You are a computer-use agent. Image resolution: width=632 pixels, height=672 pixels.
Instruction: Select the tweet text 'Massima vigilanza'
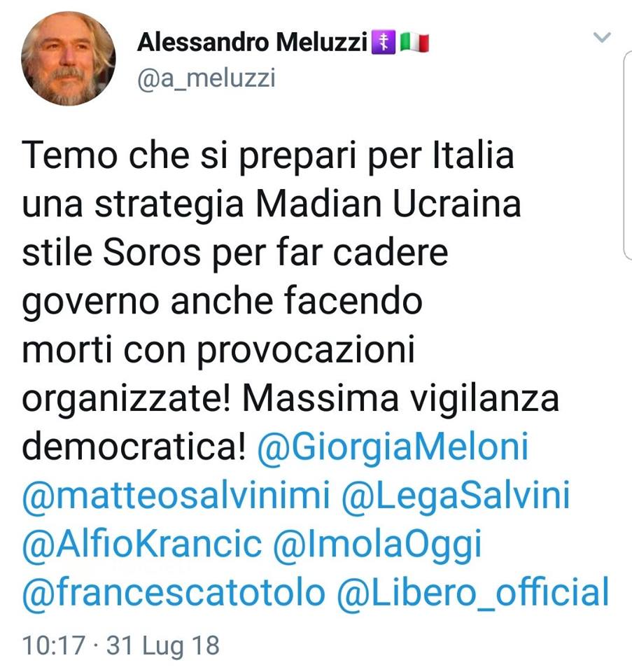click(x=400, y=398)
